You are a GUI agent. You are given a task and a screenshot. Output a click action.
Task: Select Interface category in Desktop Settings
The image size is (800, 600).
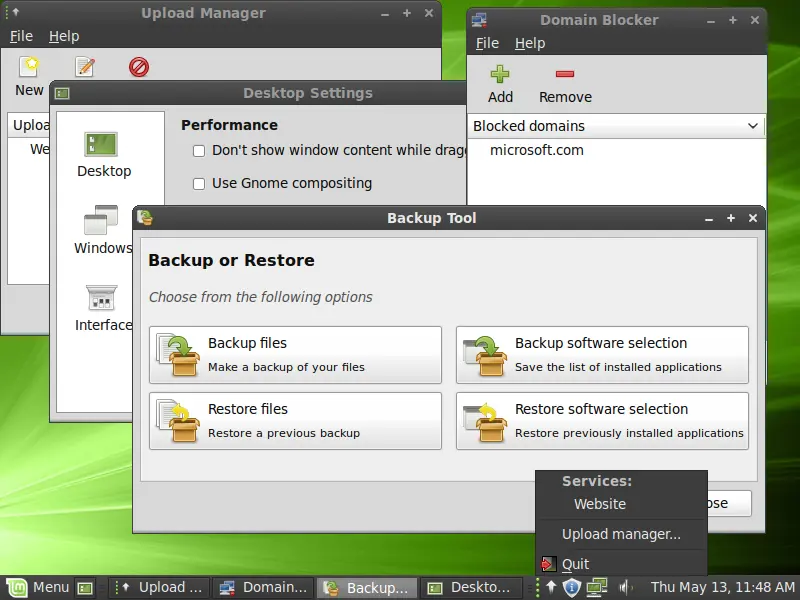coord(104,308)
